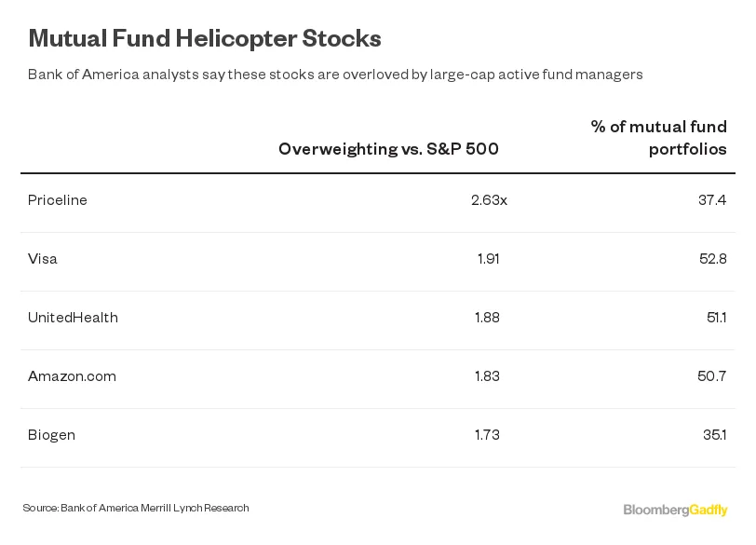Select the Visa row label
756x545 pixels.
tap(43, 259)
